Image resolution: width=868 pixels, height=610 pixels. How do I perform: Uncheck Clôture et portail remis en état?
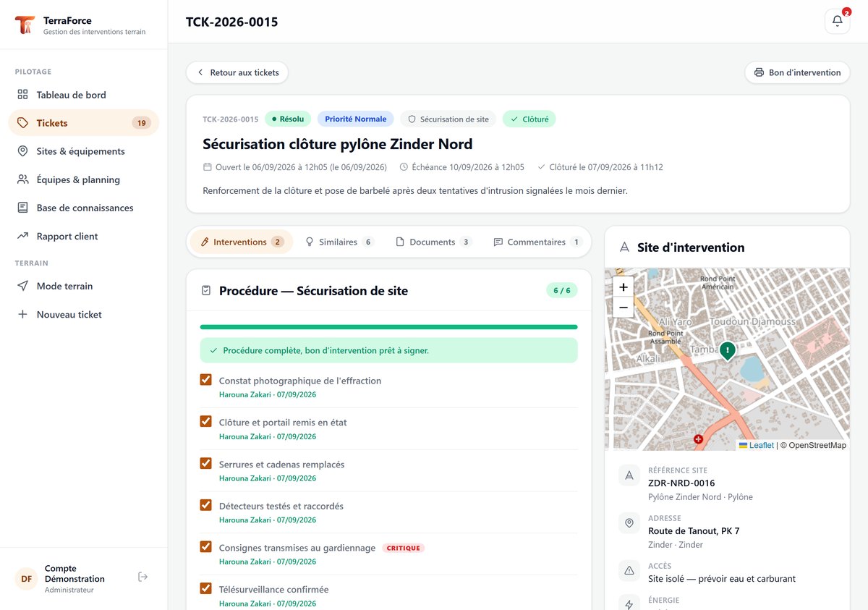[x=206, y=422]
